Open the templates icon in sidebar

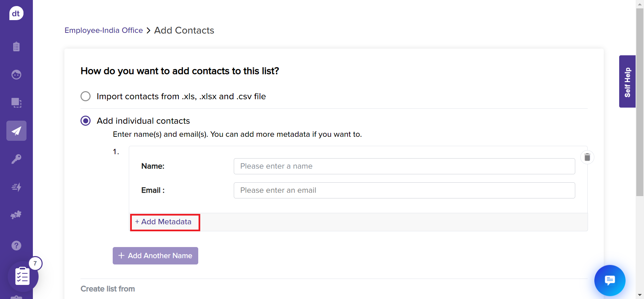[16, 103]
